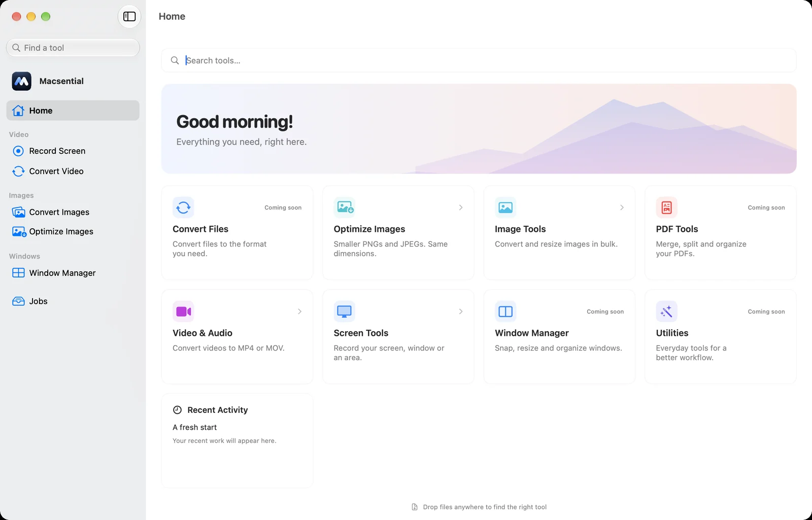Click the Recent Activity clock icon
Image resolution: width=812 pixels, height=520 pixels.
177,410
